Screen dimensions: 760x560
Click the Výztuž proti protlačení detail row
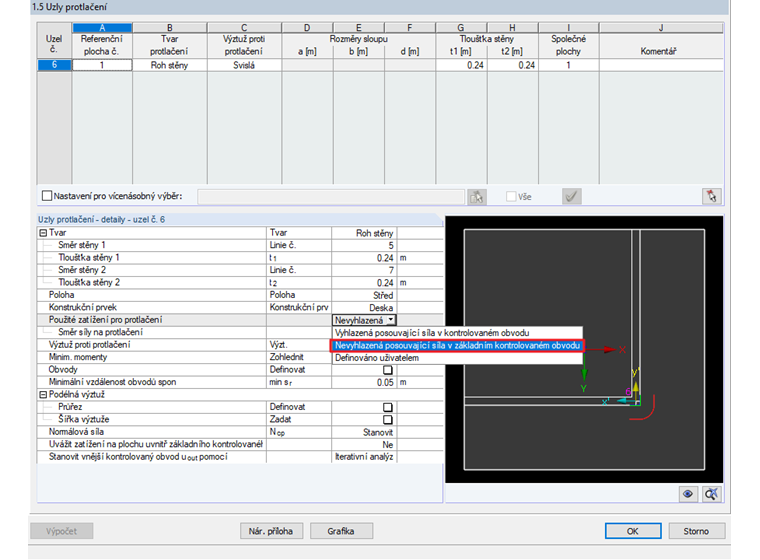tap(184, 345)
